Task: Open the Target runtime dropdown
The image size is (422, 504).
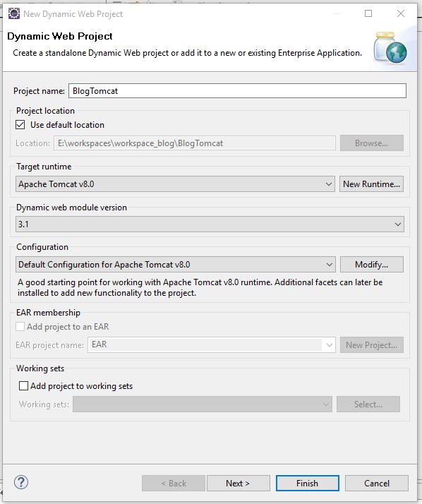Action: pyautogui.click(x=175, y=184)
